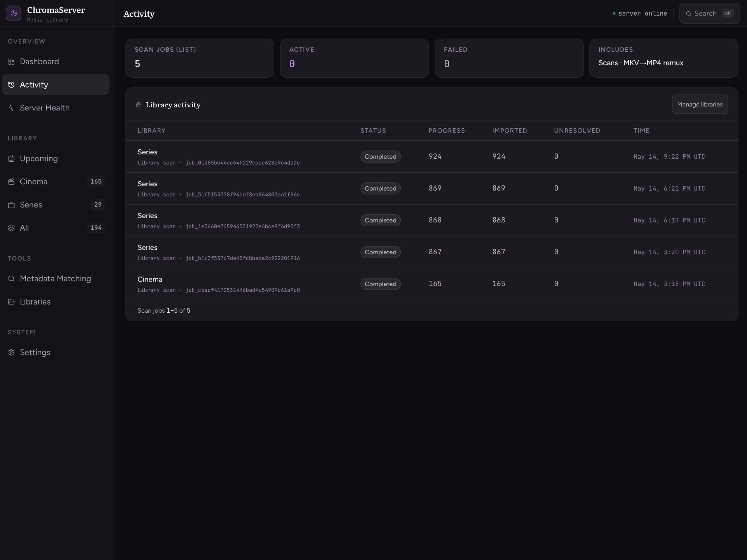Click the May 14, 3:18 PM UTC timestamp
Viewport: 747px width, 560px height.
point(669,284)
